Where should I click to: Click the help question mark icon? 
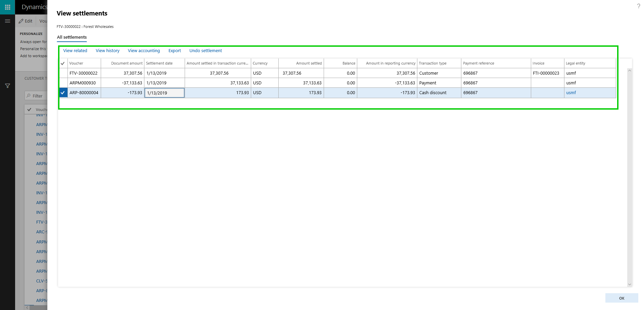tap(638, 6)
